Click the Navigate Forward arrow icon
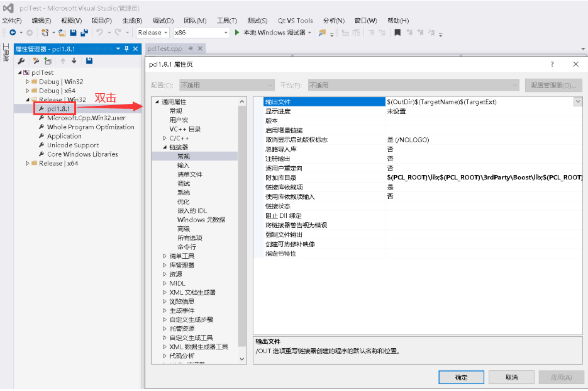The image size is (588, 391). pyautogui.click(x=30, y=33)
